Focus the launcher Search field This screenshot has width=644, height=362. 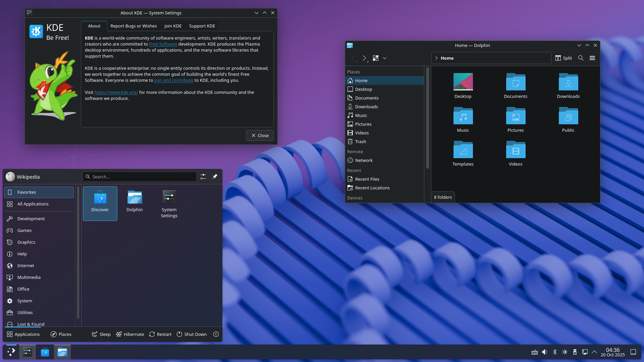140,176
